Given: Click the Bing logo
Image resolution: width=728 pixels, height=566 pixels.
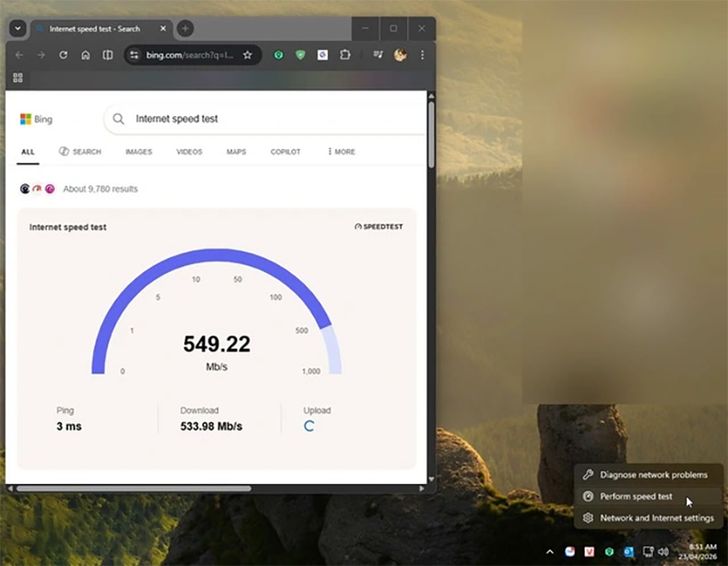Looking at the screenshot, I should (x=36, y=120).
